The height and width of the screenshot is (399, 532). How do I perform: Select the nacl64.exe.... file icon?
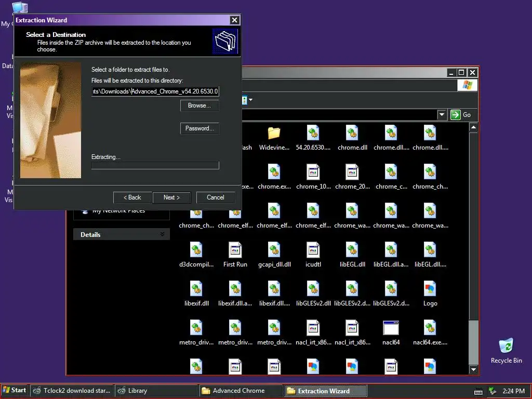click(430, 328)
